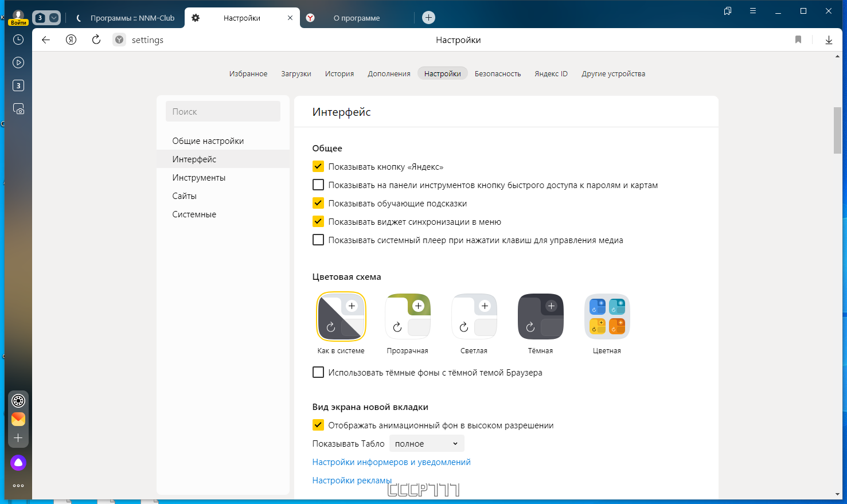Launch Alice assistant purple icon
Viewport: 847px width, 504px height.
[x=18, y=463]
